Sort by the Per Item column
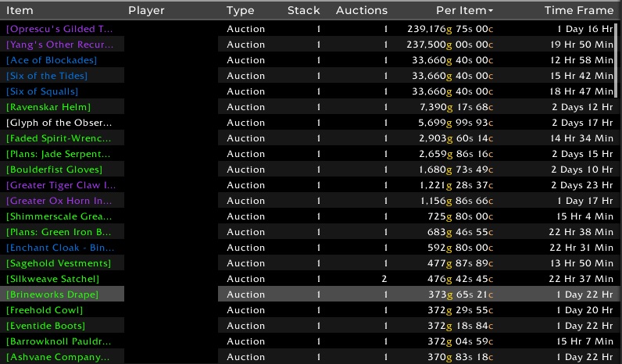Screen dimensions: 622x364 [463, 11]
